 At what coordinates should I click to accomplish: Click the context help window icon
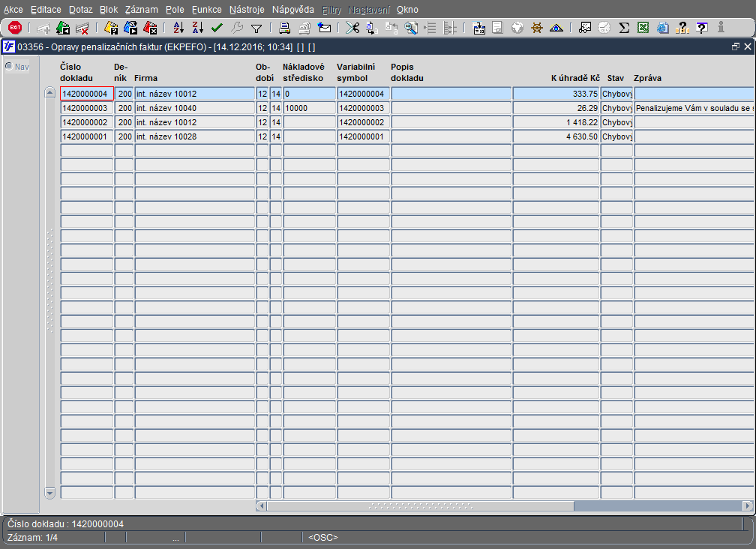[x=702, y=28]
